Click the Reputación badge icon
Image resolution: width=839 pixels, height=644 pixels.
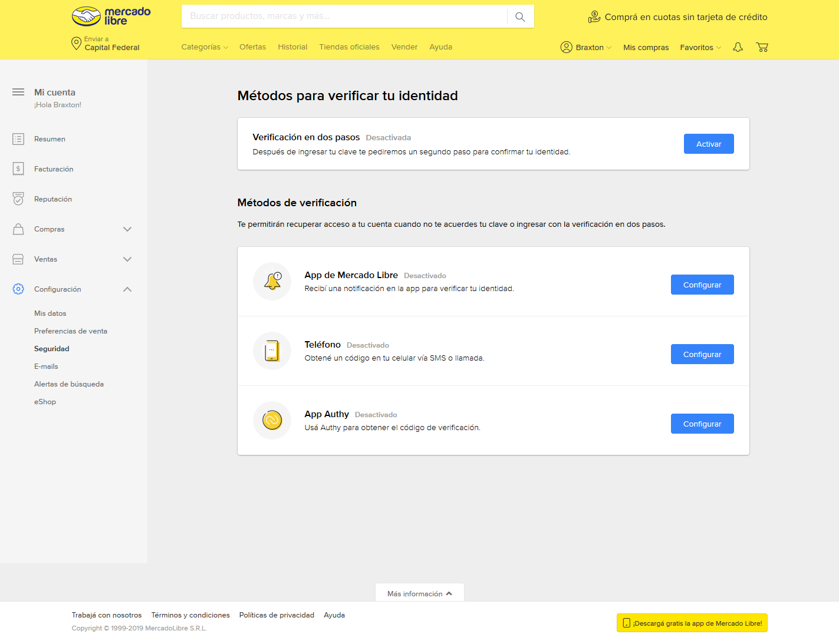[18, 199]
